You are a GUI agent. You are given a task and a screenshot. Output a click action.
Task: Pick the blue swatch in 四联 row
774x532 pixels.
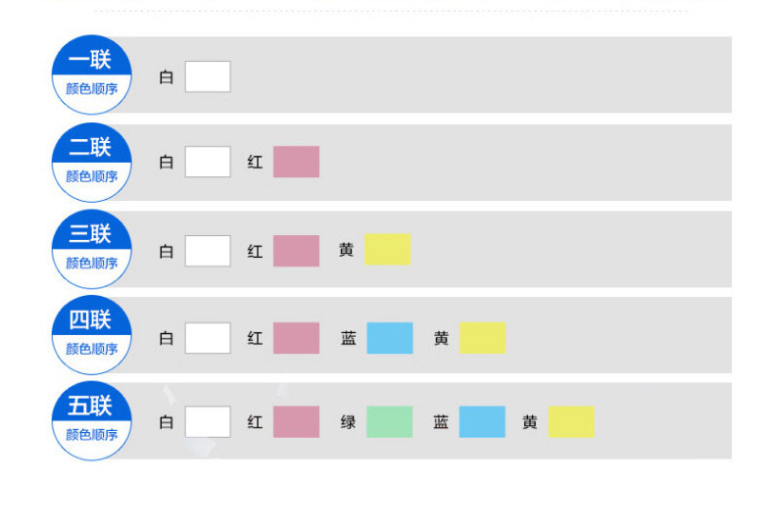point(390,338)
